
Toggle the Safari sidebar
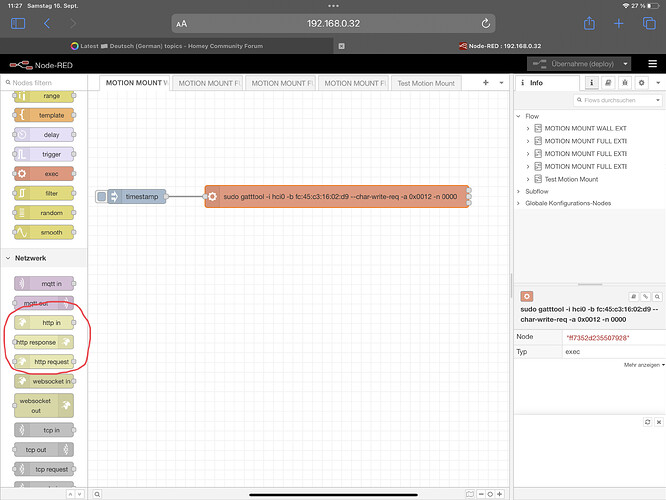(x=18, y=23)
